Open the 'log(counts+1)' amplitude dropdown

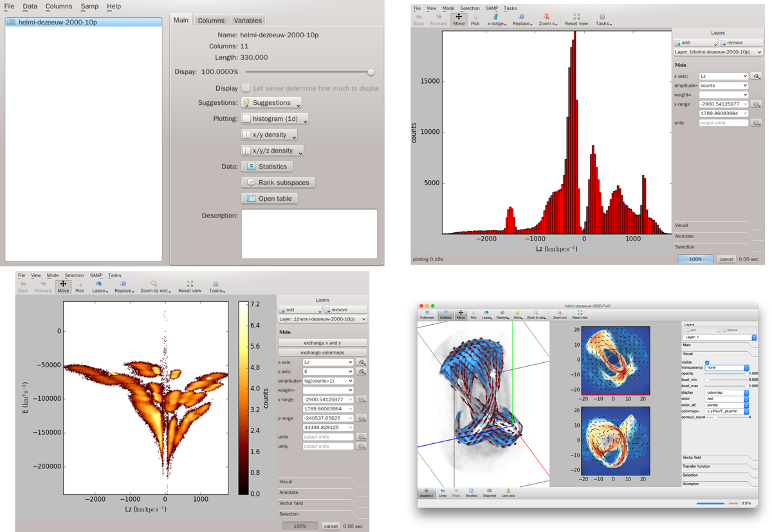coord(327,381)
